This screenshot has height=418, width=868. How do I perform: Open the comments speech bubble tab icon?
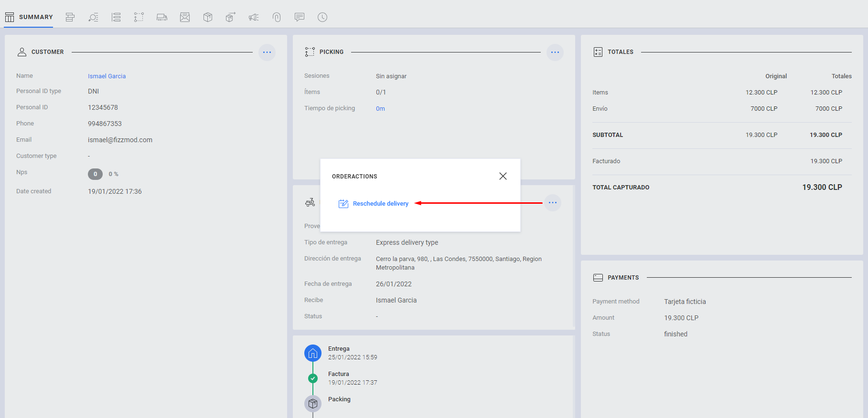(300, 17)
